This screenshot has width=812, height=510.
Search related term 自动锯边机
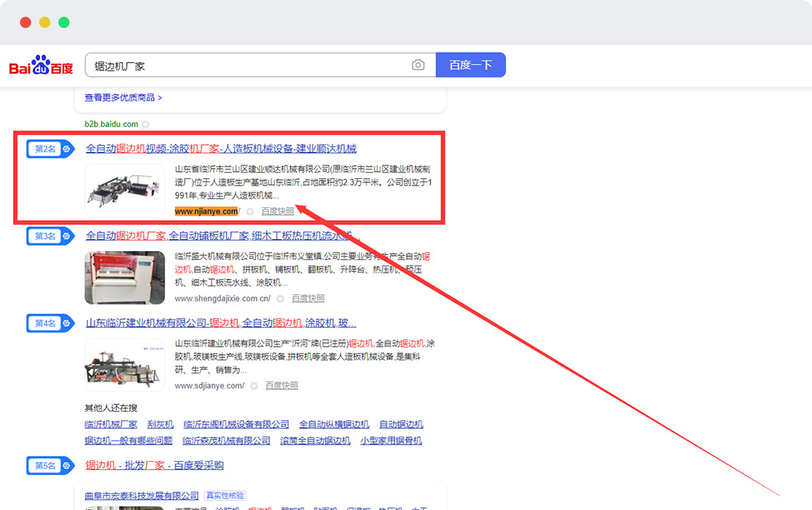401,424
